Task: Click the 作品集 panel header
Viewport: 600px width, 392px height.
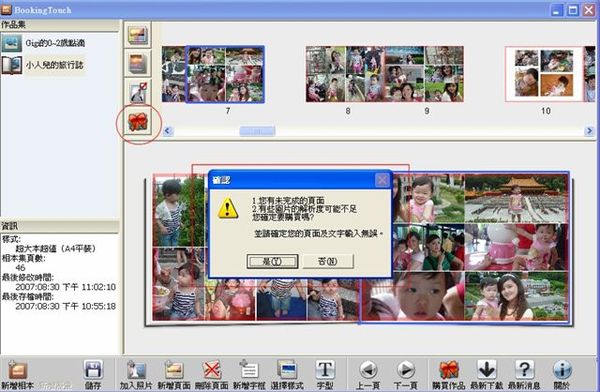Action: tap(60, 25)
